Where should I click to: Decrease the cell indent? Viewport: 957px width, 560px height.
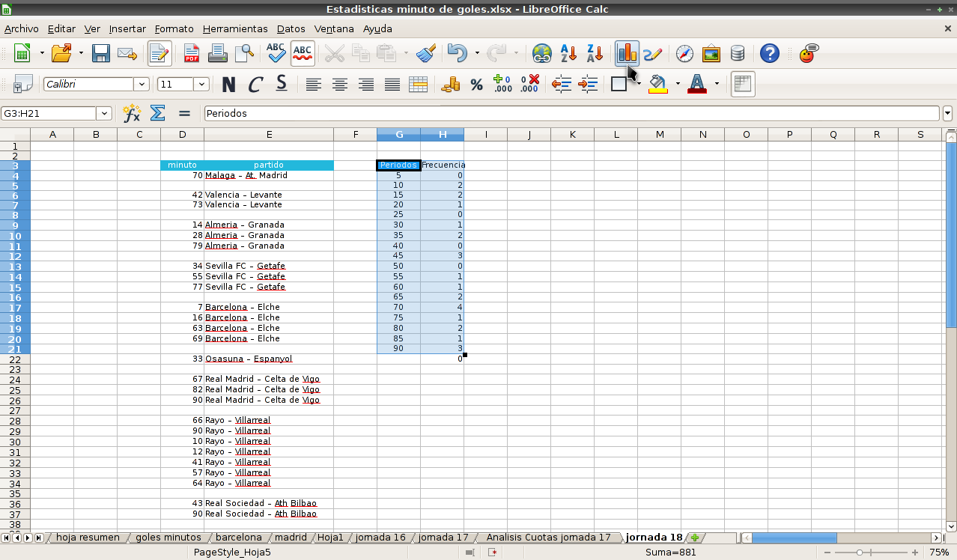tap(561, 85)
